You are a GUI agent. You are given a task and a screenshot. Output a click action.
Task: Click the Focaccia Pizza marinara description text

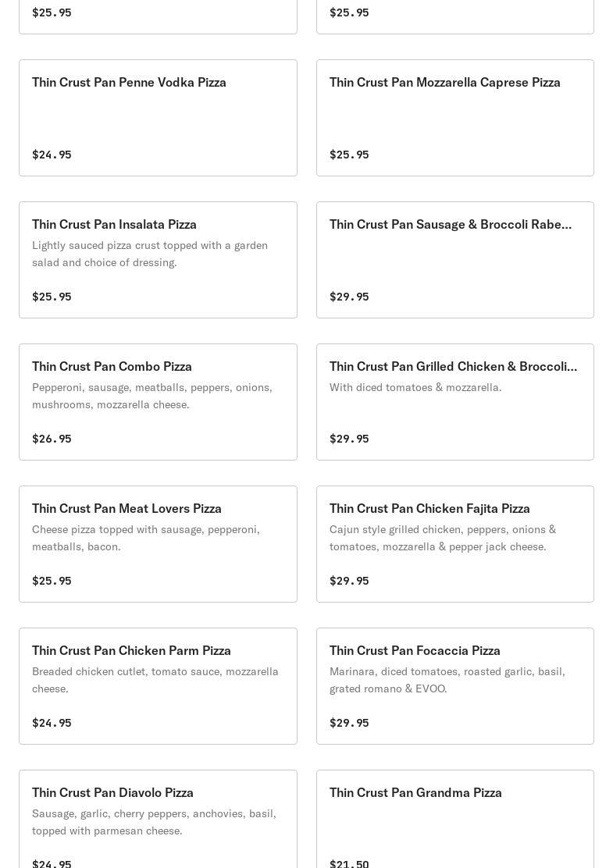click(x=447, y=680)
